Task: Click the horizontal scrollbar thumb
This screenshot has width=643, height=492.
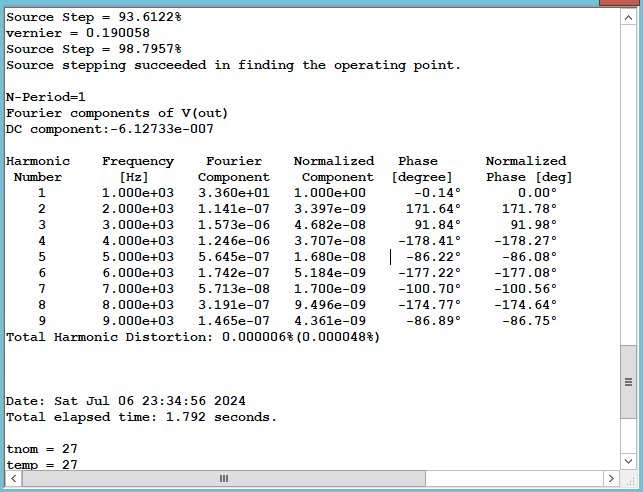Action: (x=223, y=478)
